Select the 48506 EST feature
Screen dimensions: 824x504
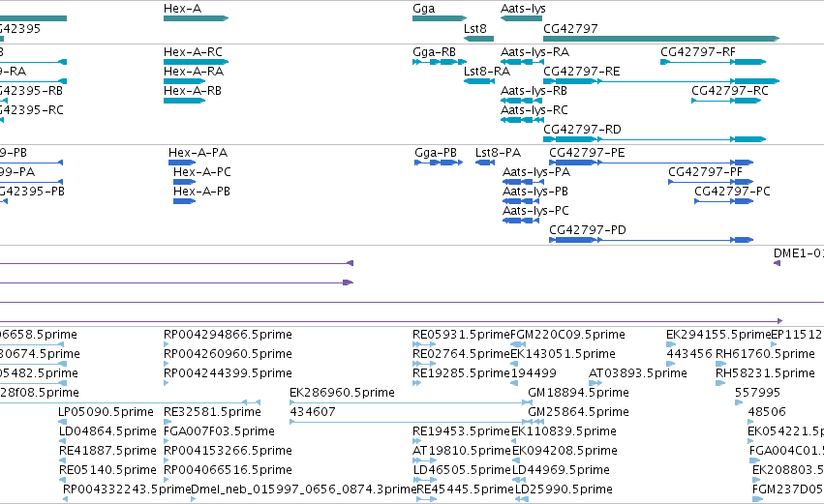[x=751, y=422]
